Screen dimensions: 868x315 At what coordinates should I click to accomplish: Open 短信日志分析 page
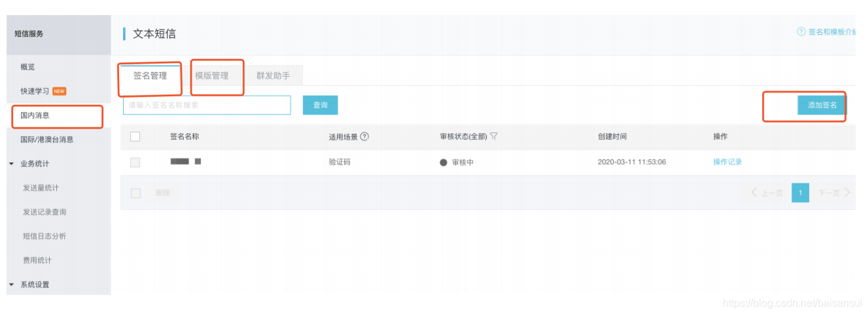[x=44, y=236]
